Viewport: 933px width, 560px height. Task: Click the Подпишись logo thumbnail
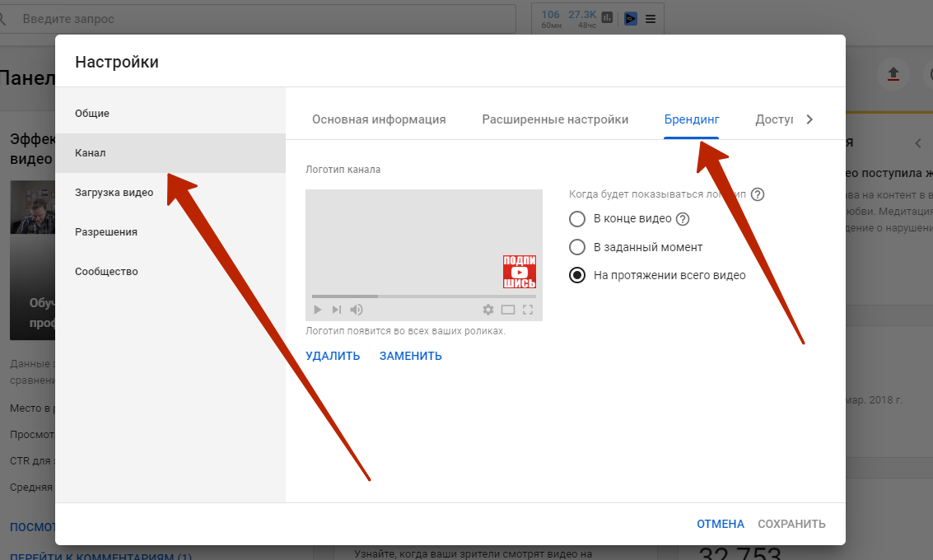point(519,272)
